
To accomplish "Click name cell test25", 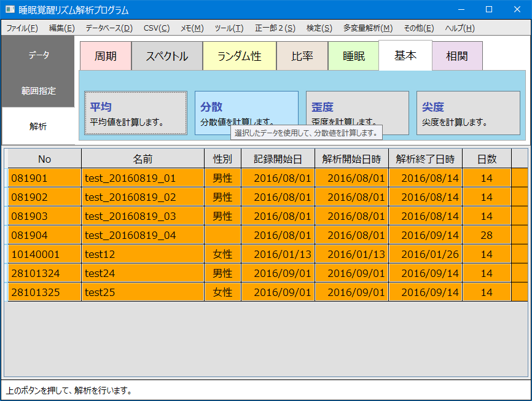I will [x=143, y=292].
